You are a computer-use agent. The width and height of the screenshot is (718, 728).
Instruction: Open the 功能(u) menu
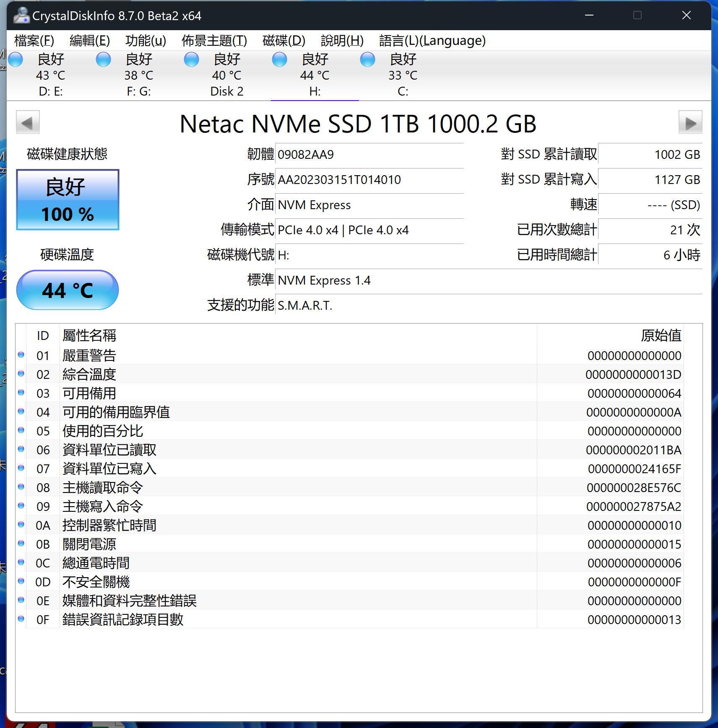(145, 41)
